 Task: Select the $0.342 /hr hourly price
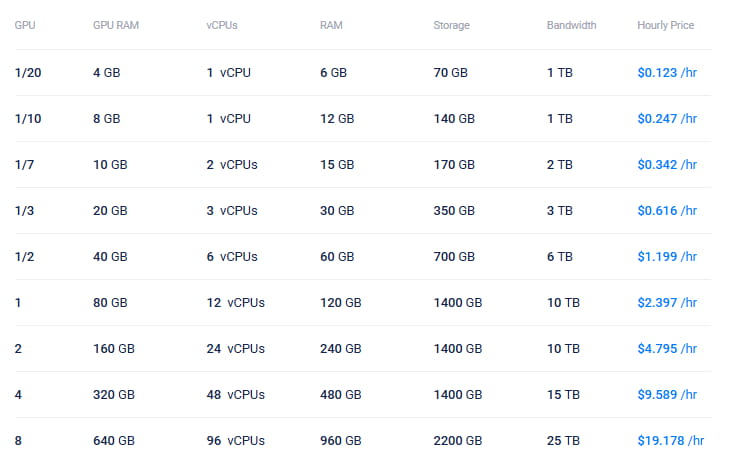[666, 164]
